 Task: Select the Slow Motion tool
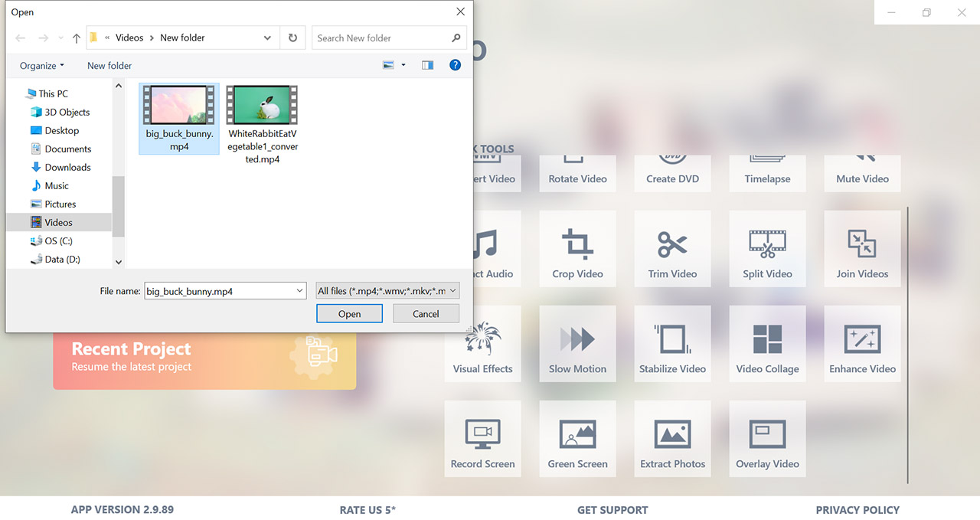(x=577, y=343)
